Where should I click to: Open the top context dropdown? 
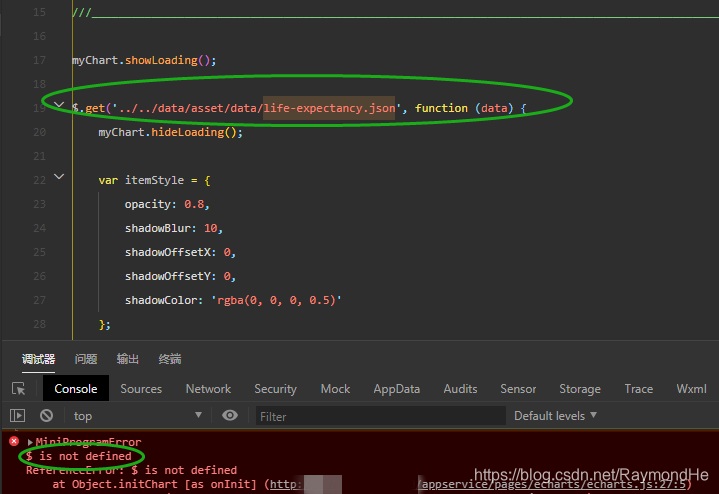(x=138, y=416)
